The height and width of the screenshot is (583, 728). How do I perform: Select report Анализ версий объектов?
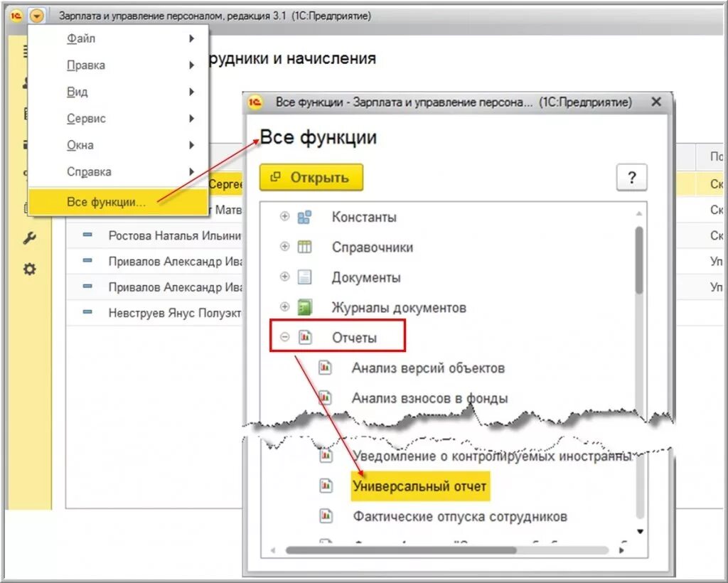pos(428,368)
